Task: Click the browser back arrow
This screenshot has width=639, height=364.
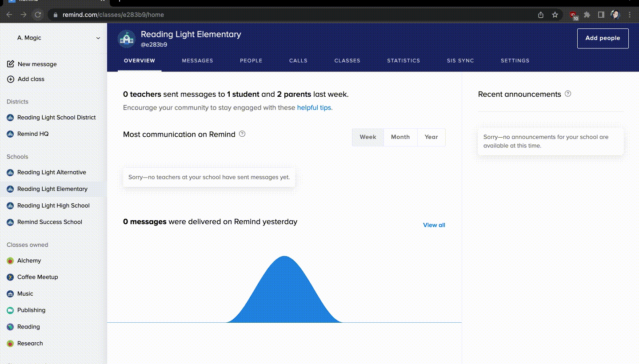Action: [x=9, y=15]
